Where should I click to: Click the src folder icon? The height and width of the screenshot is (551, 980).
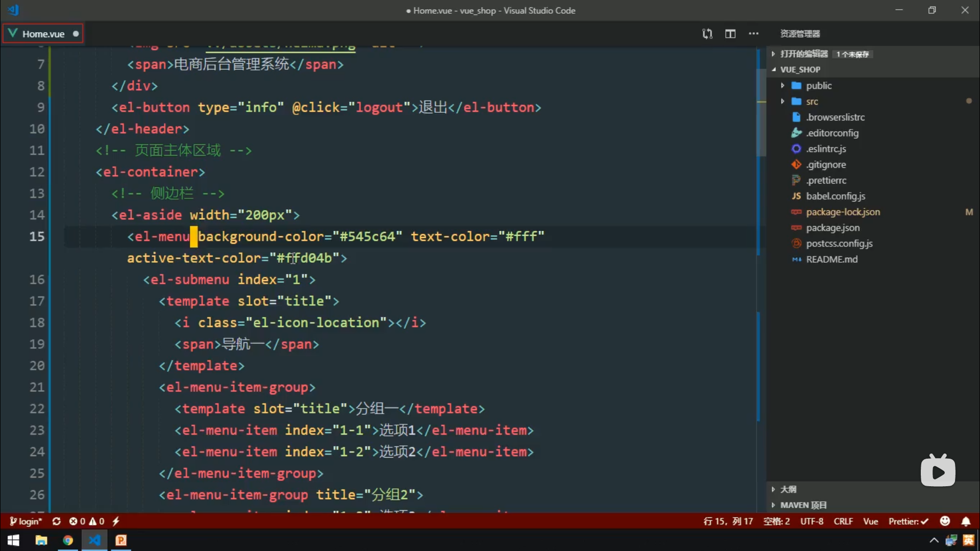pyautogui.click(x=796, y=102)
